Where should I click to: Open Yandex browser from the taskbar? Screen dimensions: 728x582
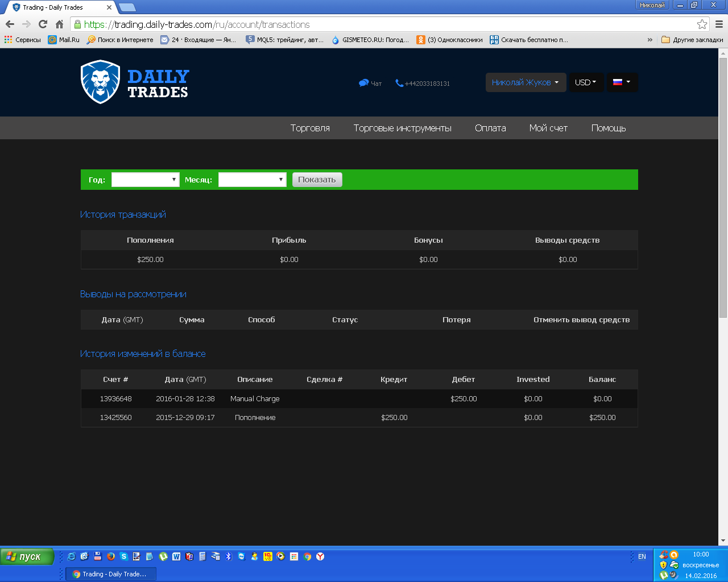pos(320,556)
